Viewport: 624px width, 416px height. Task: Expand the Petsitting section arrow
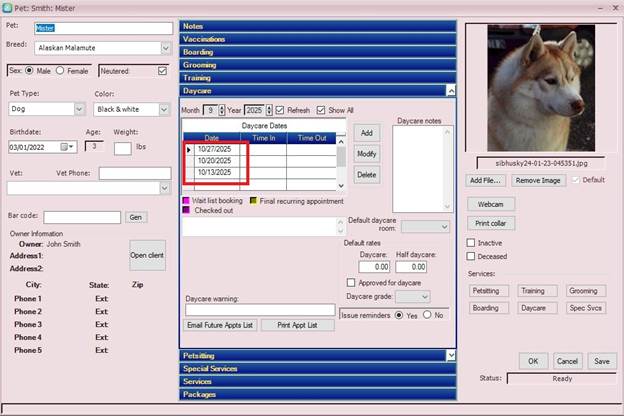point(450,355)
